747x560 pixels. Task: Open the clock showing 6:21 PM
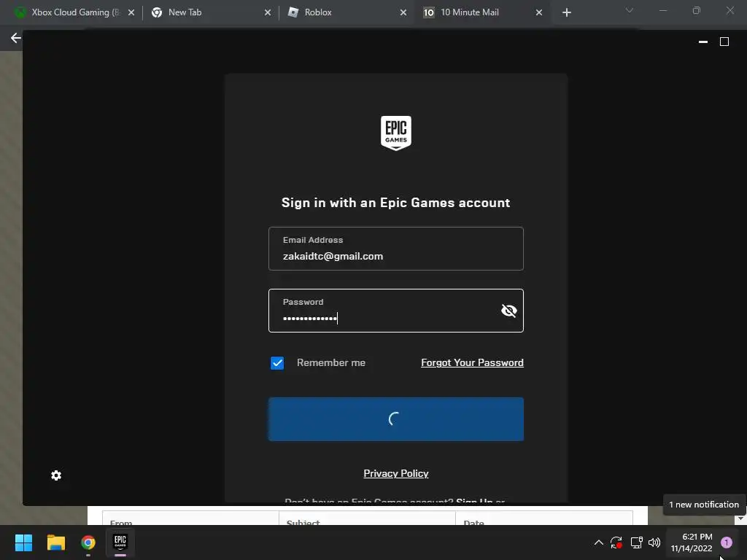[x=692, y=542]
